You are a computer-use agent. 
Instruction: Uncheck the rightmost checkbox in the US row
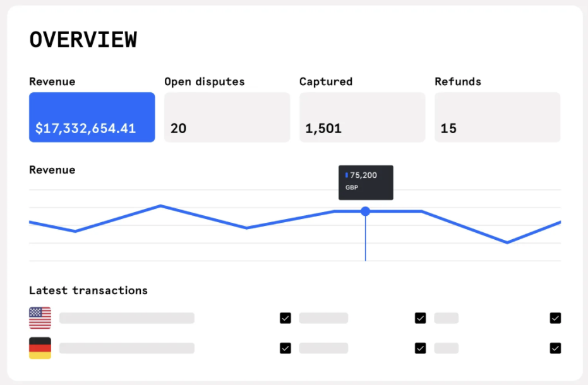[x=555, y=318]
